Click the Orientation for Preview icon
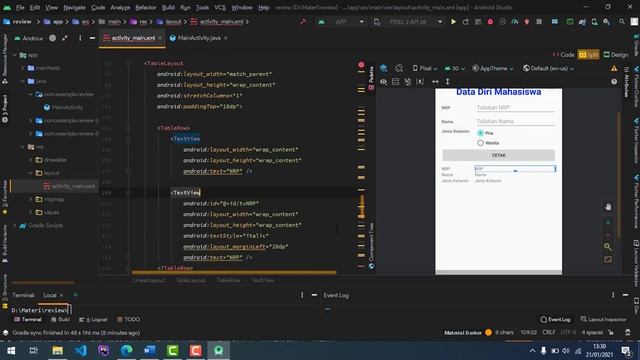 399,68
